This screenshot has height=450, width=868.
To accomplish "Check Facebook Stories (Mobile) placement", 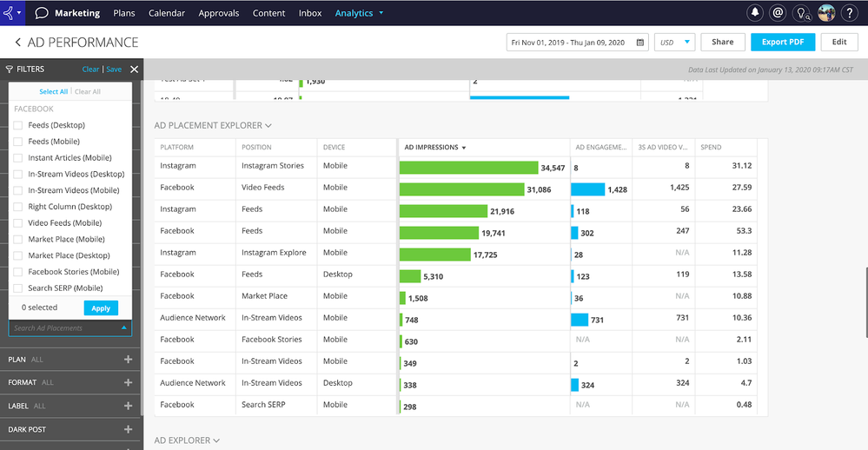I will [17, 272].
